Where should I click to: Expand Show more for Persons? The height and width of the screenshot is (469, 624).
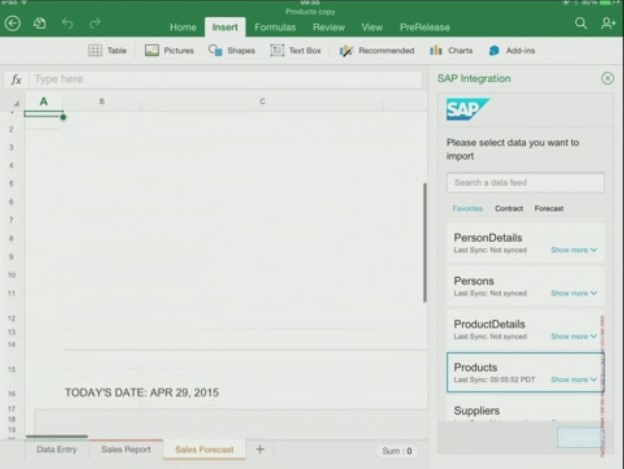point(573,293)
